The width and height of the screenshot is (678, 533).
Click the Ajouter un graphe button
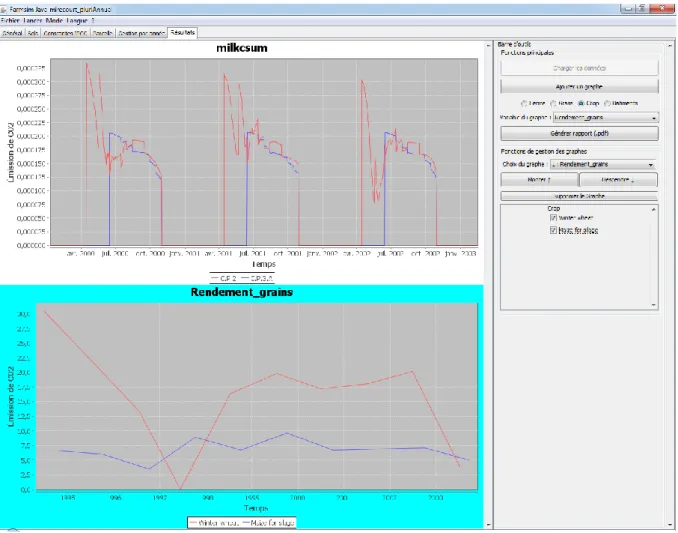tap(579, 86)
